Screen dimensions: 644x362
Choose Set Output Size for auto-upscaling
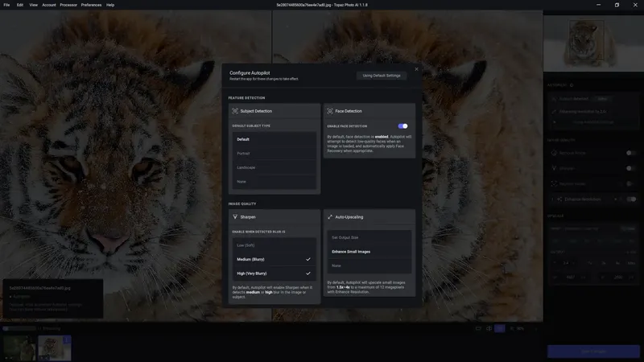pyautogui.click(x=369, y=237)
